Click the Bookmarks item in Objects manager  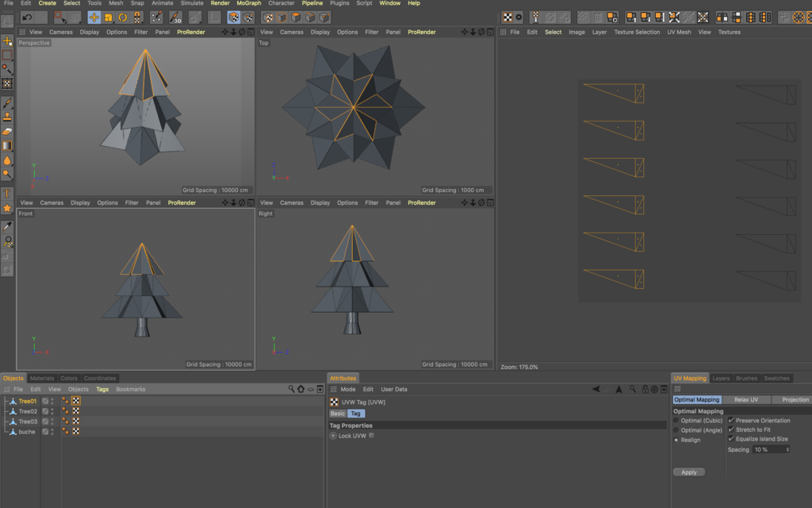(x=131, y=389)
